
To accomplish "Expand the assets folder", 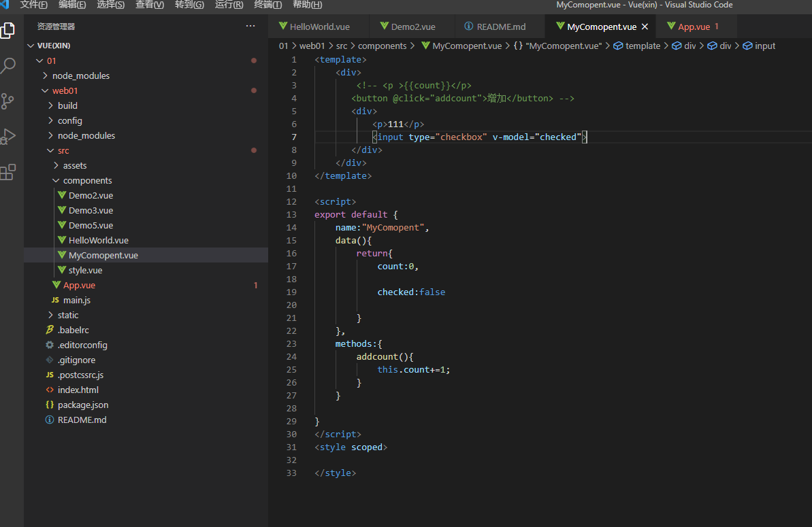I will 56,165.
